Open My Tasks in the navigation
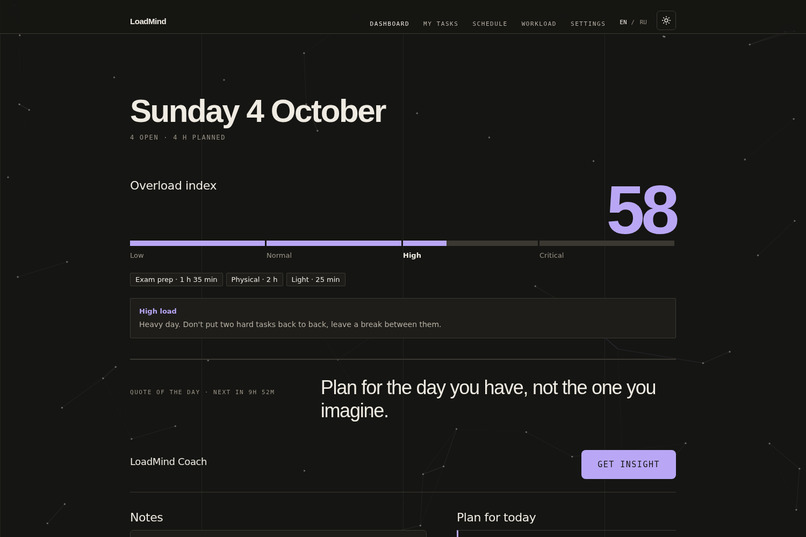Image resolution: width=806 pixels, height=537 pixels. [441, 24]
